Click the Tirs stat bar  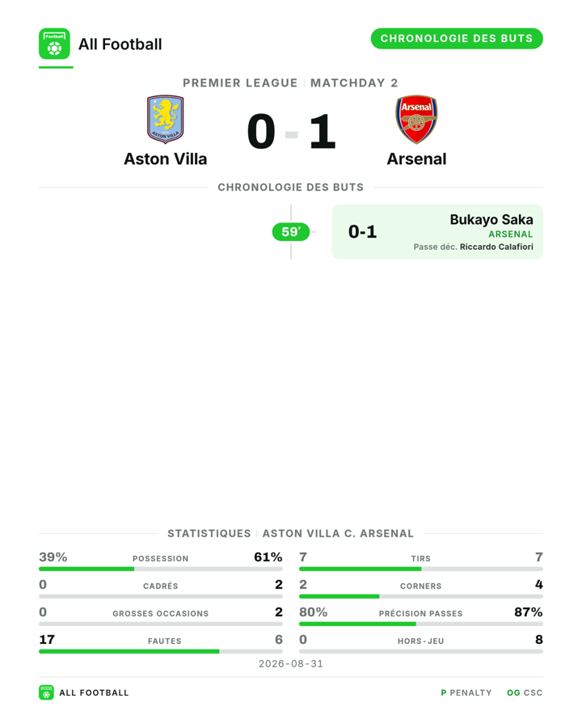tap(421, 569)
